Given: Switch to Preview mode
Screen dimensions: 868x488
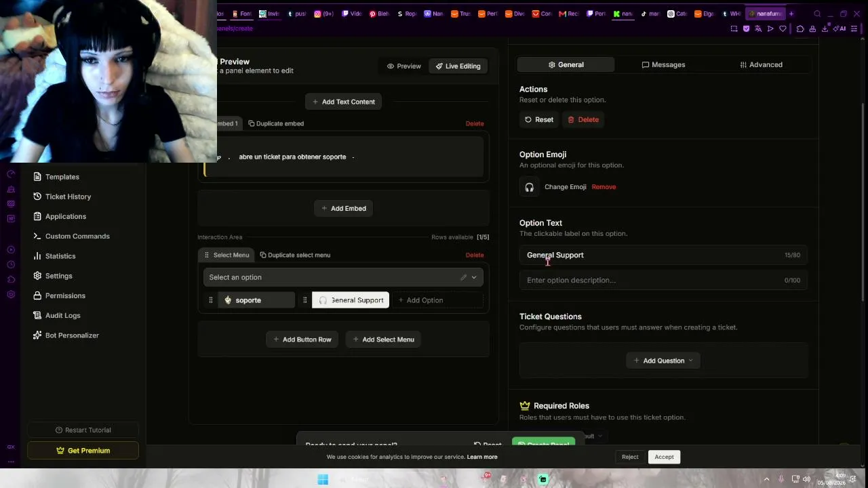Looking at the screenshot, I should (x=404, y=66).
